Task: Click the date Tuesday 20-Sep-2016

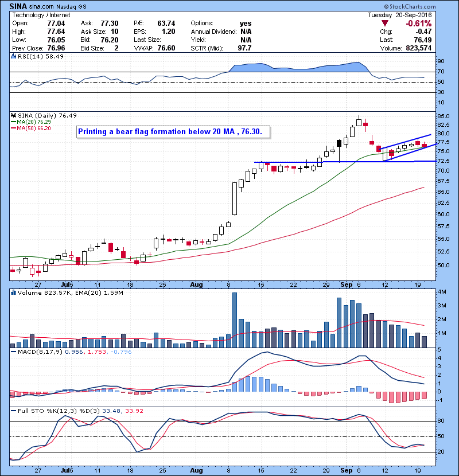Action: [400, 15]
